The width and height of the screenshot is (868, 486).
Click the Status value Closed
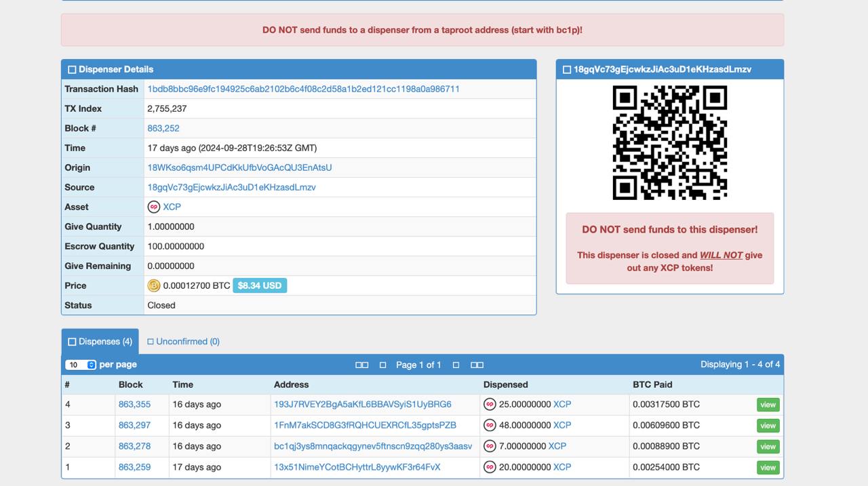pos(161,305)
